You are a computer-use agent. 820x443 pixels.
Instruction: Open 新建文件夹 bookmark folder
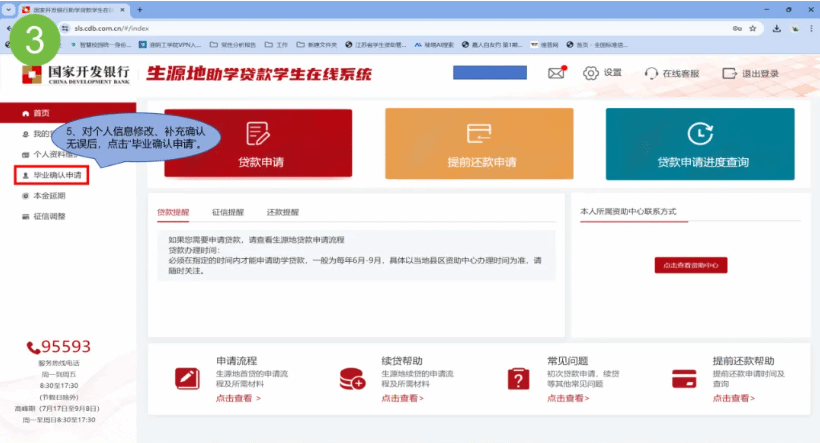316,45
